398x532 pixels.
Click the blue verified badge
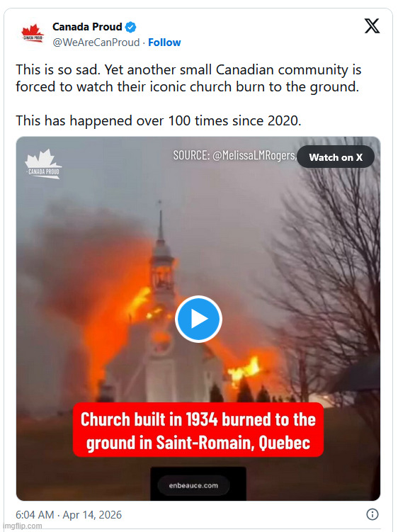(x=130, y=27)
